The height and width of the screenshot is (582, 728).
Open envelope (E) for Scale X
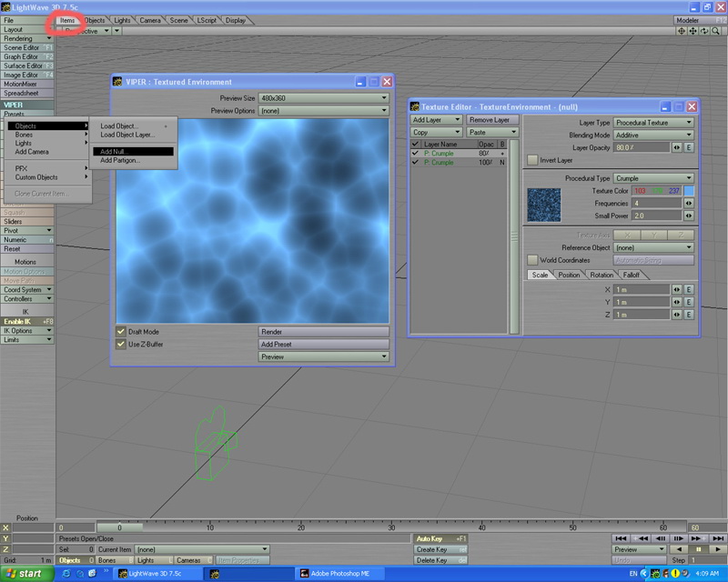689,289
